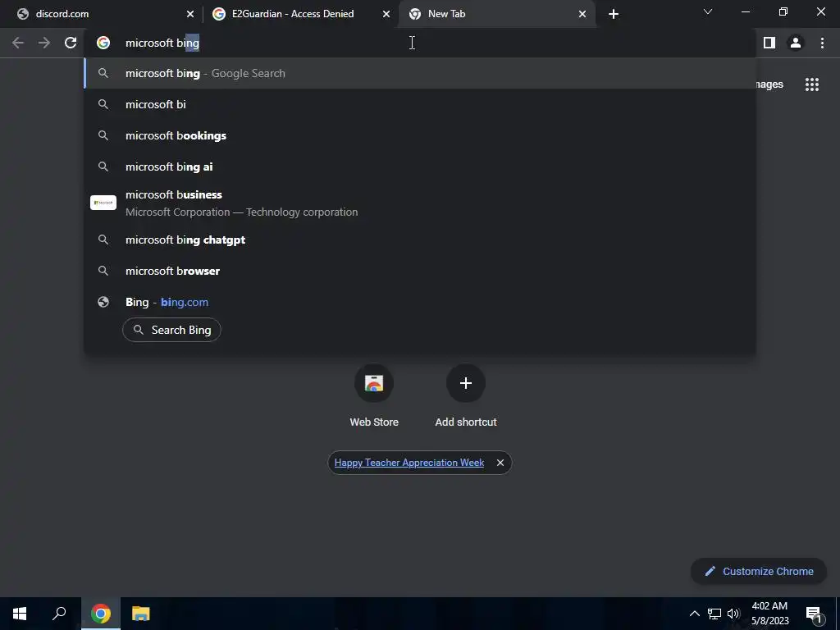
Task: Open Happy Teacher Appreciation Week link
Action: tap(409, 463)
